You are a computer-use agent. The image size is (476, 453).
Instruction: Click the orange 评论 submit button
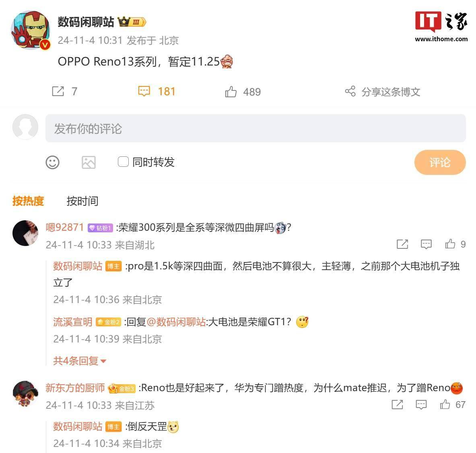pyautogui.click(x=440, y=162)
